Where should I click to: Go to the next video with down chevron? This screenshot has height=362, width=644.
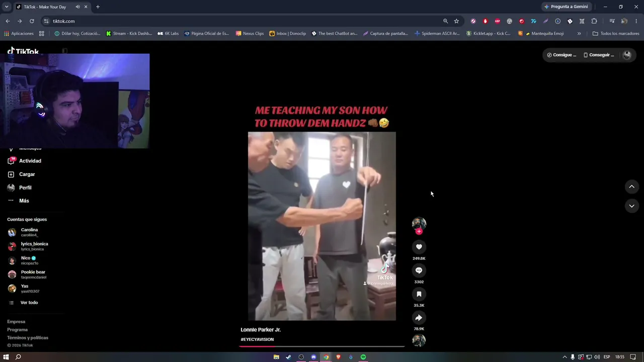pyautogui.click(x=631, y=206)
